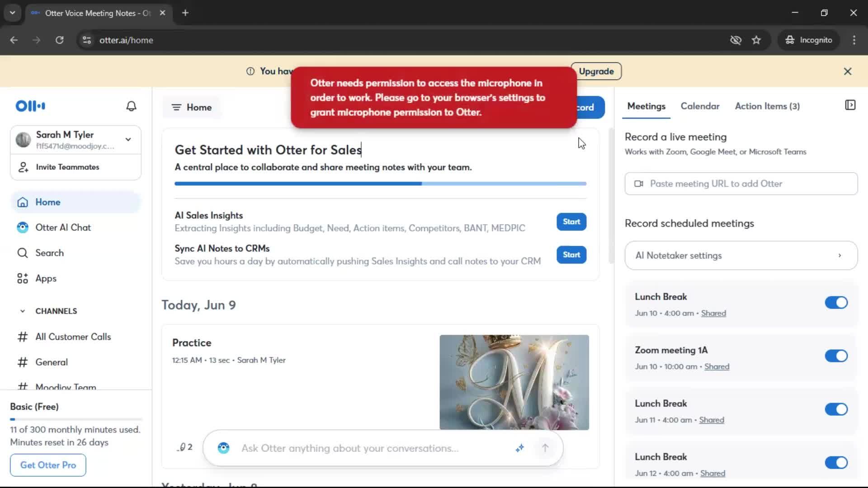Viewport: 868px width, 488px height.
Task: Open AI Notetaker settings chevron
Action: coord(840,256)
